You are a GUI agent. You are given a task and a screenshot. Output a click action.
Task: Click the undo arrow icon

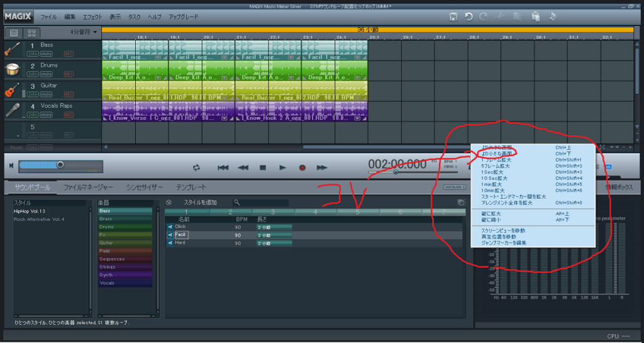(468, 17)
